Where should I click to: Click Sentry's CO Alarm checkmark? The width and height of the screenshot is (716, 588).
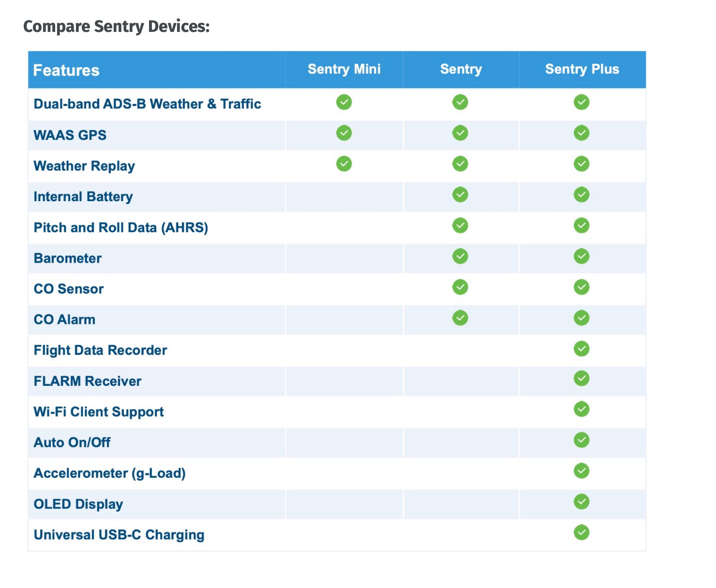pos(460,318)
